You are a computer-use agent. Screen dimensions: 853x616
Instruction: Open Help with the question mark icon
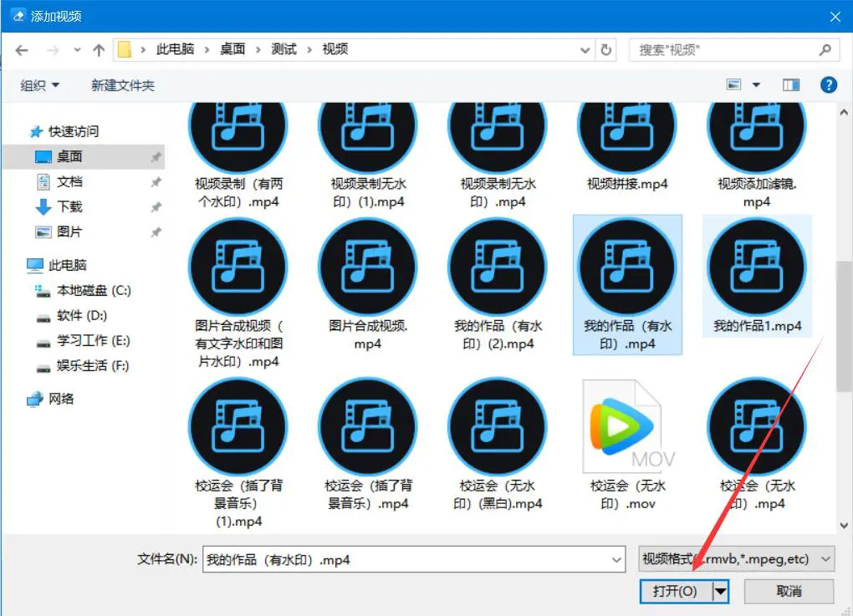point(828,84)
